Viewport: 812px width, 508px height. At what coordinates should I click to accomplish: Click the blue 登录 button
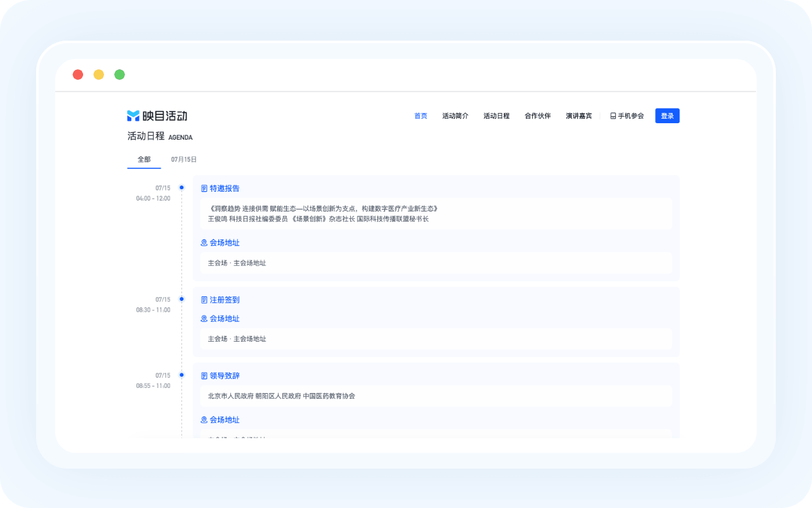(x=667, y=116)
